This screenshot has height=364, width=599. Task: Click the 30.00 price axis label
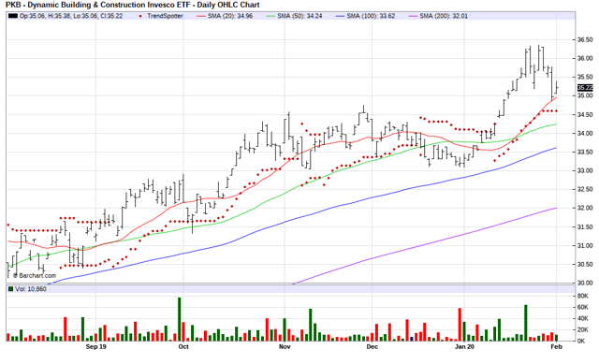point(585,283)
